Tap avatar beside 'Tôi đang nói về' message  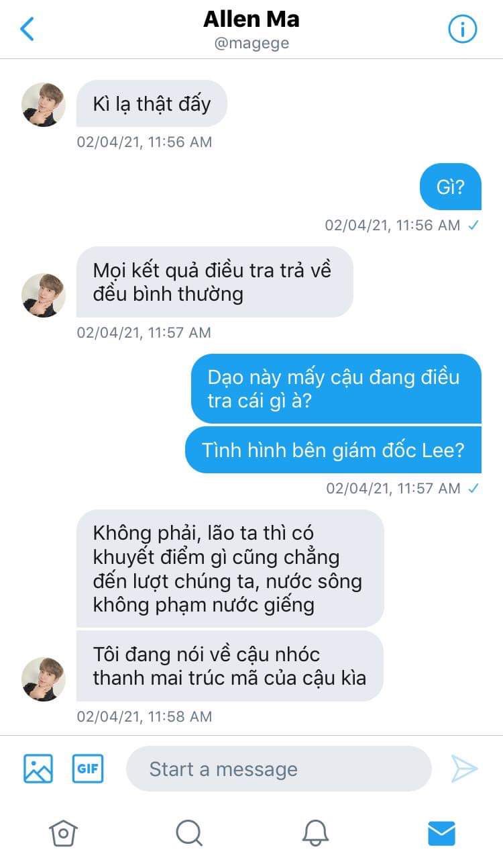pyautogui.click(x=44, y=679)
